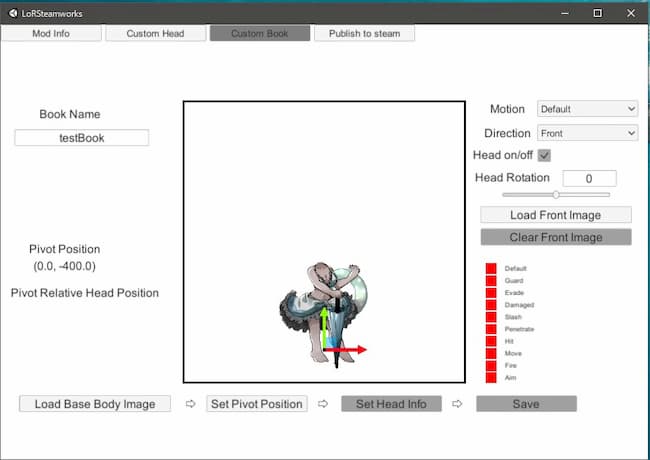This screenshot has width=650, height=460.
Task: Select the red square next to Guard
Action: [x=491, y=280]
